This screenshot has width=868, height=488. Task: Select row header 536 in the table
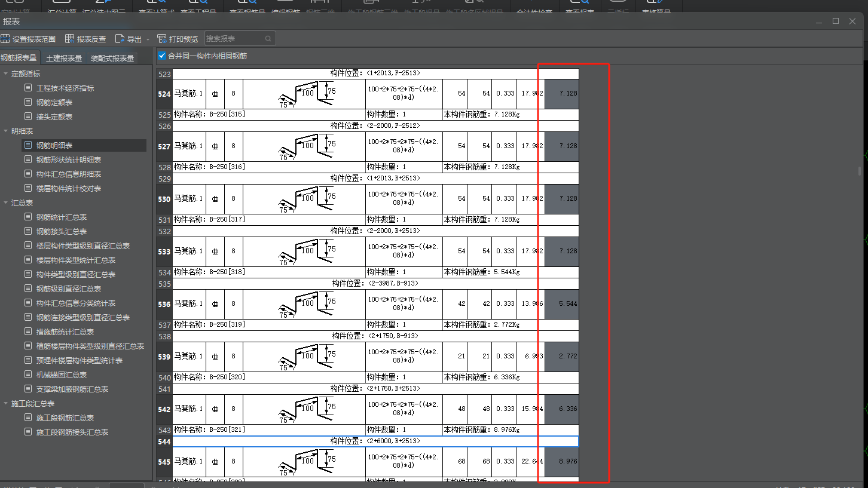pos(164,304)
